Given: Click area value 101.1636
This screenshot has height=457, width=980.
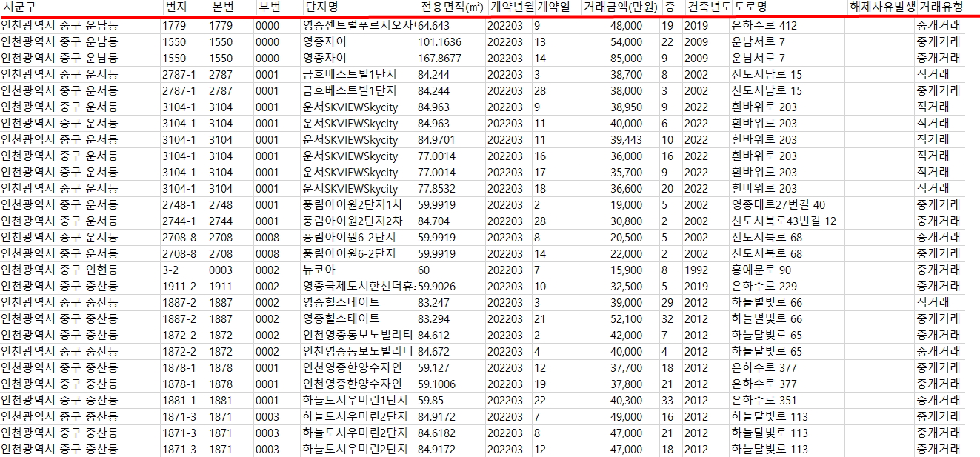Looking at the screenshot, I should [440, 42].
